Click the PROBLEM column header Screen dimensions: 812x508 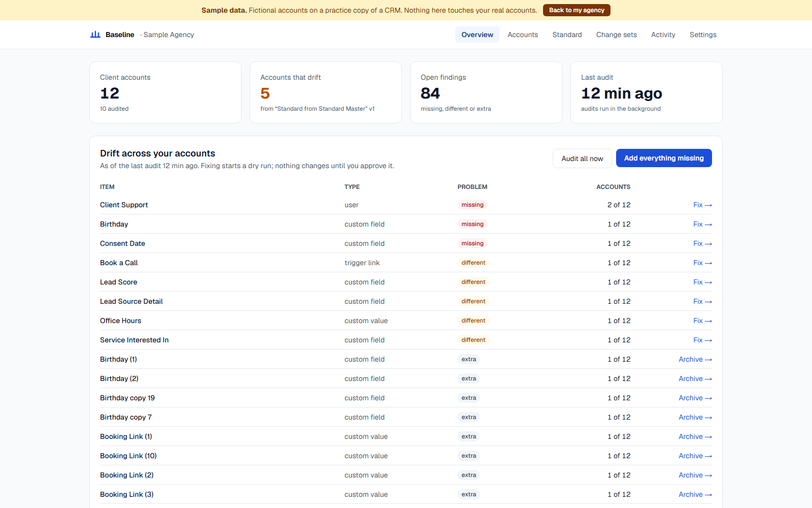tap(472, 187)
